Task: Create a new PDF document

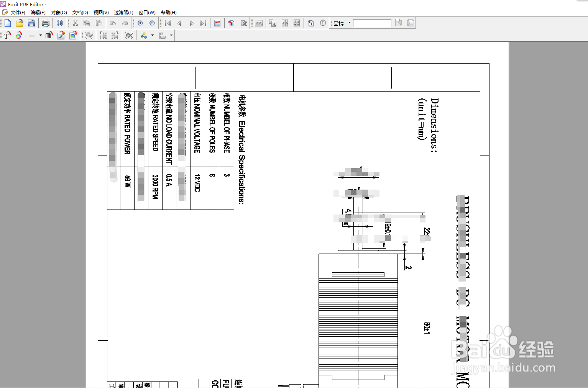Action: pyautogui.click(x=7, y=23)
